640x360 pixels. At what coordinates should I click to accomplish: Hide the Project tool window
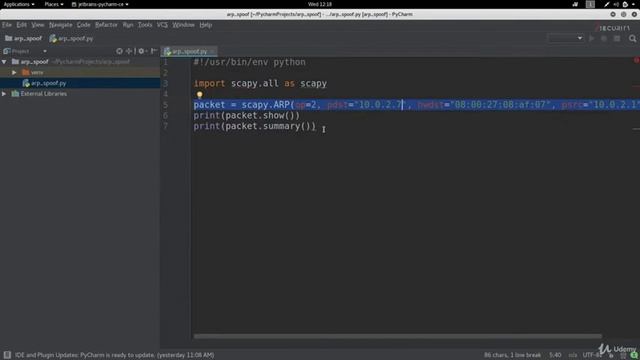click(x=154, y=51)
